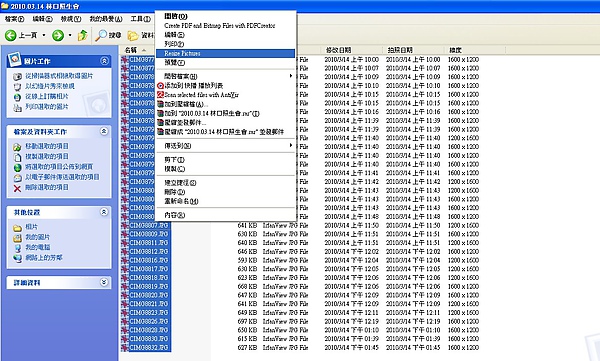Open the Back button history dropdown arrow
This screenshot has width=600, height=361.
pos(44,36)
